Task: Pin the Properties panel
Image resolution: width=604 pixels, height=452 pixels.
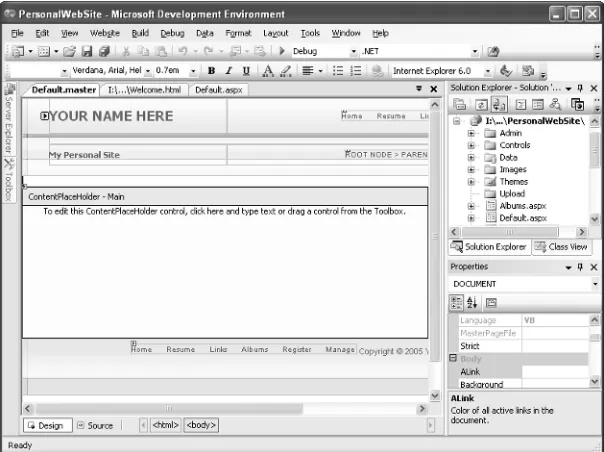Action: click(581, 267)
